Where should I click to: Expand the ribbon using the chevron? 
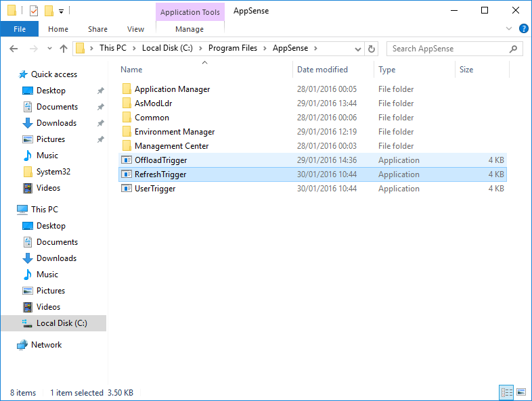[x=510, y=29]
